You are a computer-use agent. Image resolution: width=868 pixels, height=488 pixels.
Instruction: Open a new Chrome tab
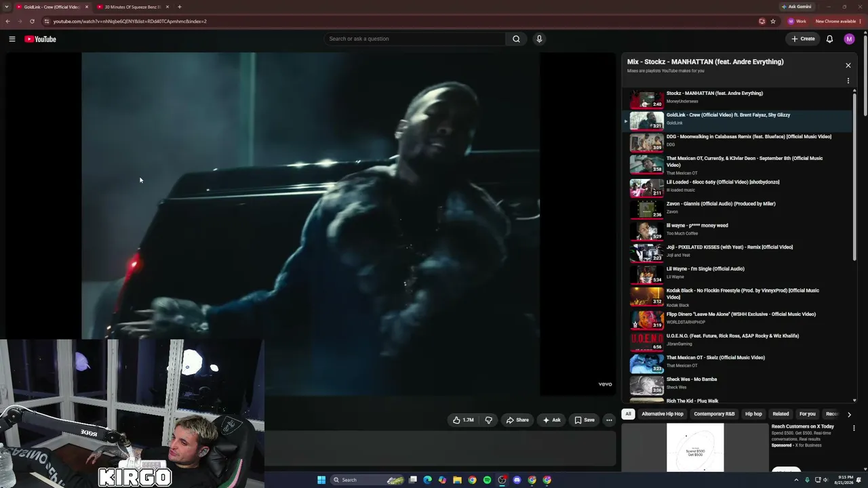click(x=179, y=7)
